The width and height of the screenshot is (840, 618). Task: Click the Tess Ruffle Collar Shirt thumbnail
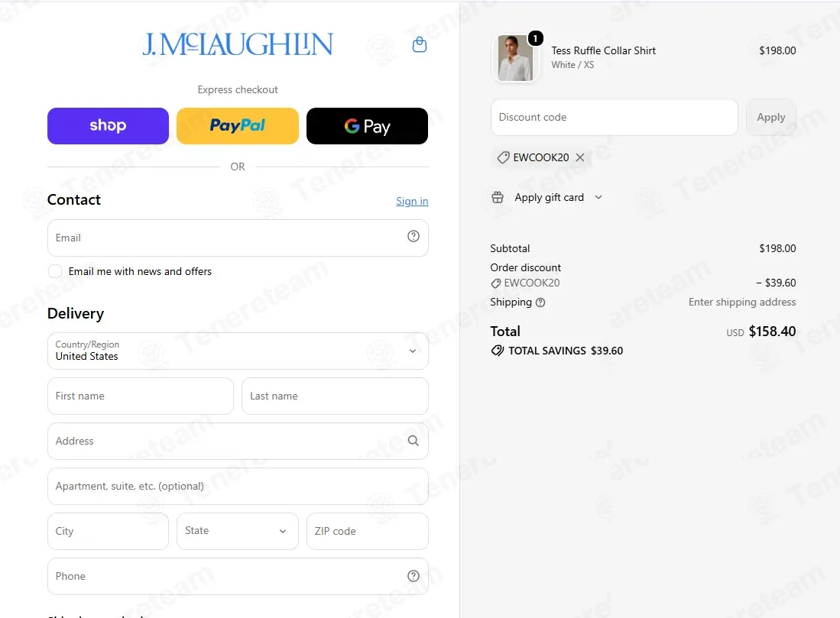pyautogui.click(x=515, y=58)
